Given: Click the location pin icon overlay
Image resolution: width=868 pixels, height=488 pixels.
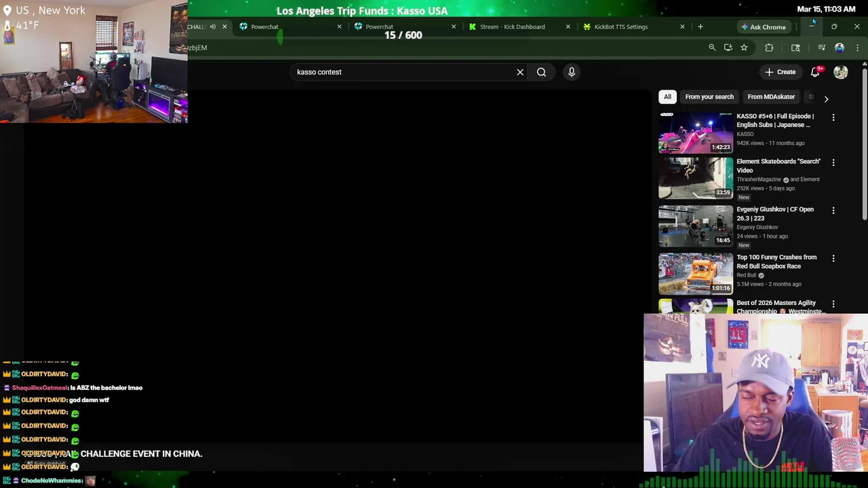Looking at the screenshot, I should 7,10.
